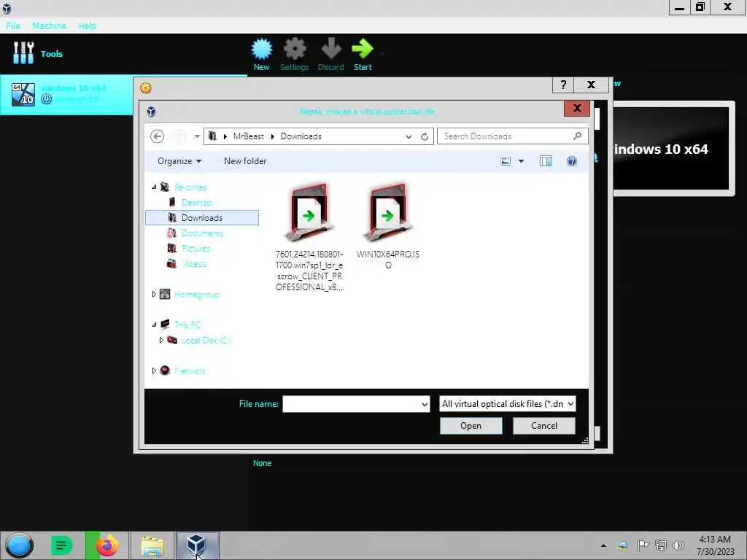Change view with the view icon

pyautogui.click(x=506, y=161)
